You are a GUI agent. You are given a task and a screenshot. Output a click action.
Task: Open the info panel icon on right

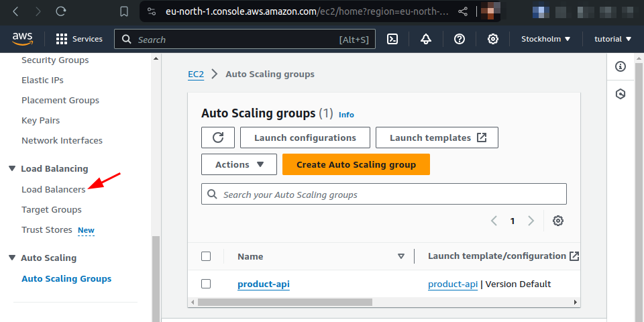click(621, 66)
